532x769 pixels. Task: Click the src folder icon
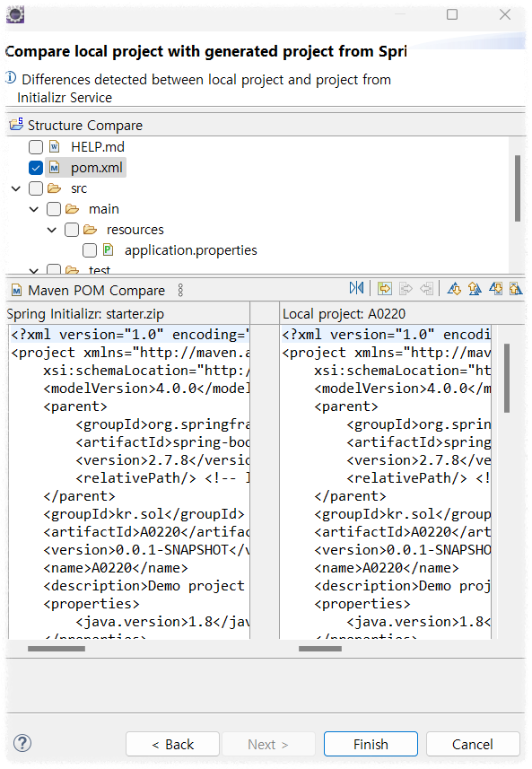pos(55,188)
